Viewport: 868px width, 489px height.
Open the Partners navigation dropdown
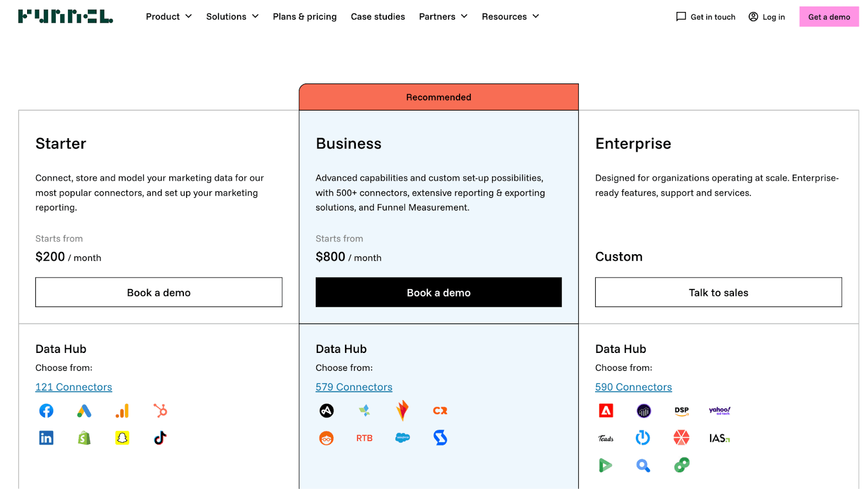coord(443,17)
